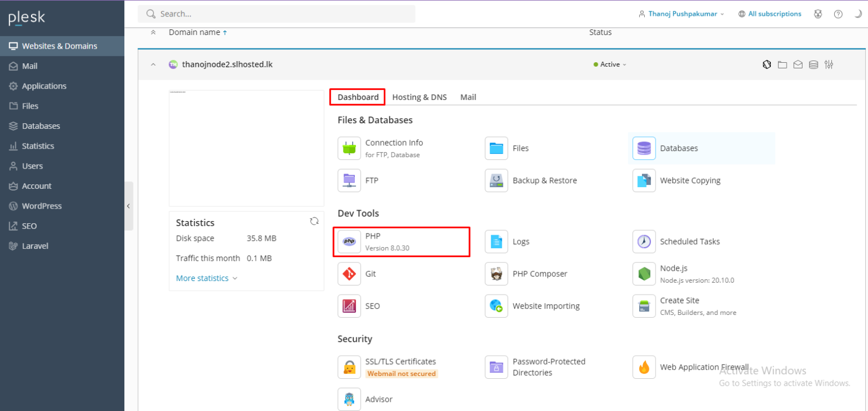Screen dimensions: 868x411
Task: Expand the Active status dropdown
Action: (x=610, y=64)
